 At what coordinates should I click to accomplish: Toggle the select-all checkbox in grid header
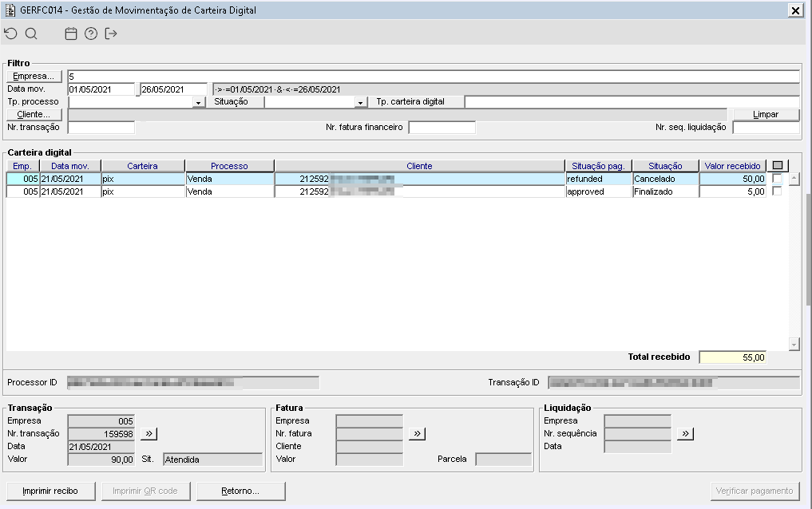click(778, 165)
